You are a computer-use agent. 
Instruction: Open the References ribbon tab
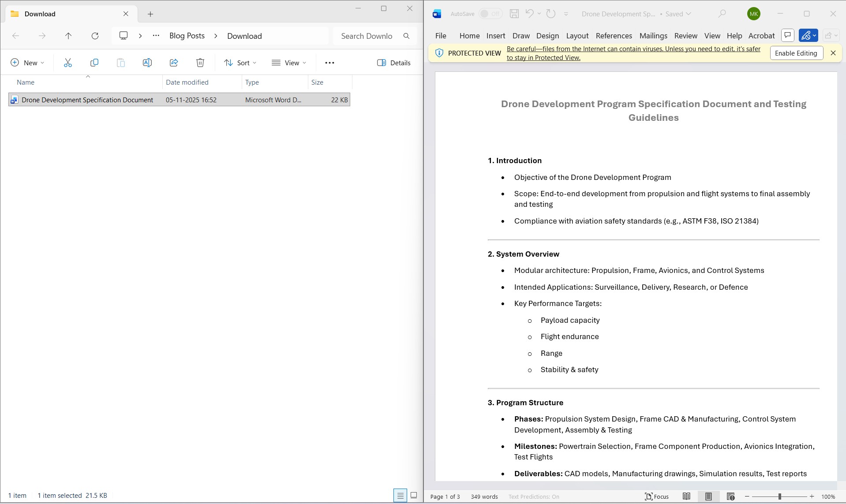pyautogui.click(x=614, y=36)
